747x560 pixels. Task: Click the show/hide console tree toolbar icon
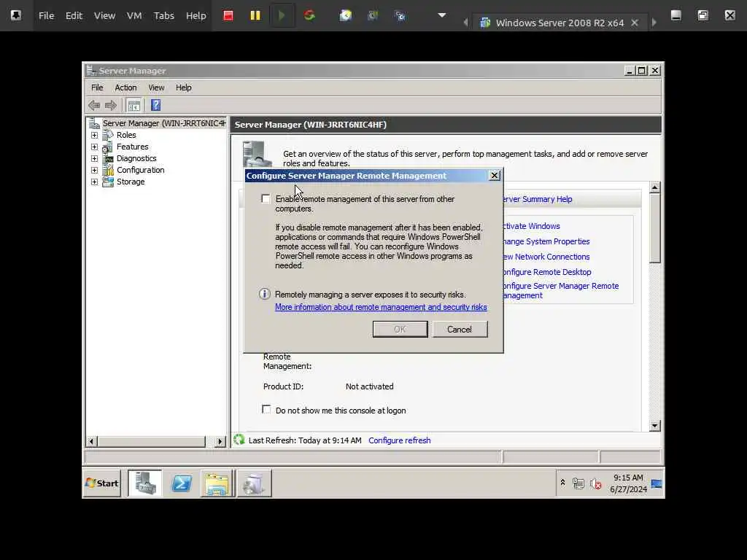pyautogui.click(x=134, y=105)
